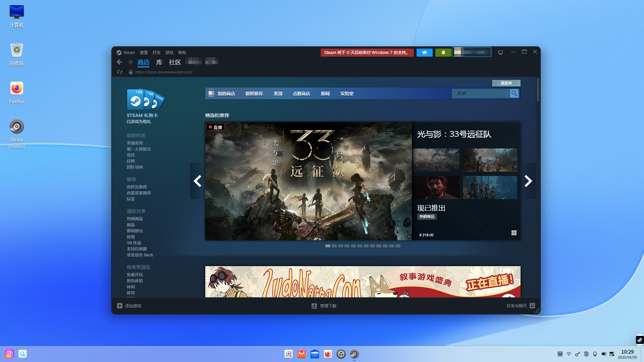
Task: Open the app launcher grid in the taskbar
Action: coord(289,354)
